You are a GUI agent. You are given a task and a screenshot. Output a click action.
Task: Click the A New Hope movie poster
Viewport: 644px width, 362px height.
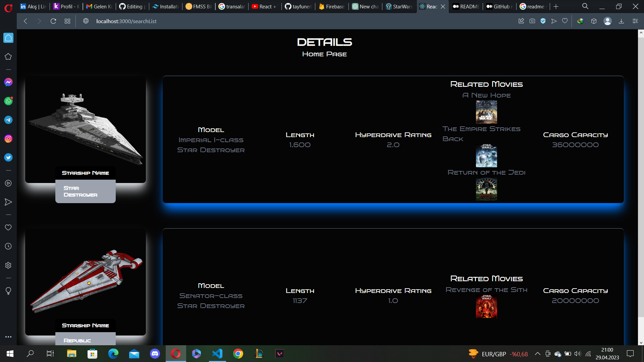click(486, 112)
